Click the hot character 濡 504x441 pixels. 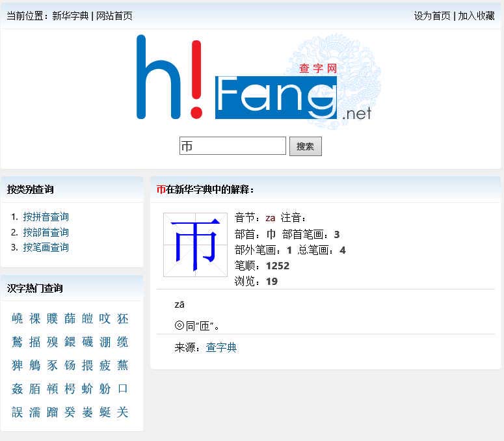point(34,412)
